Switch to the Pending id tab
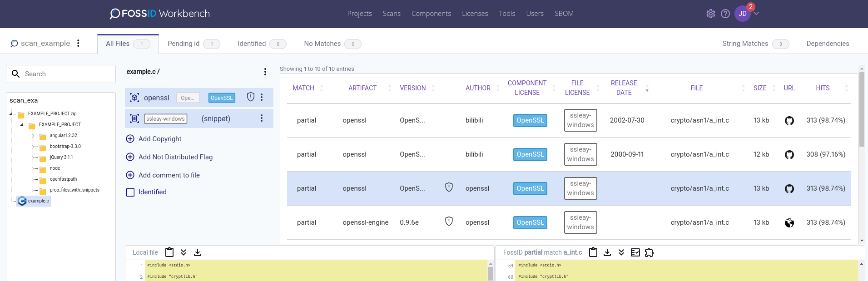The height and width of the screenshot is (281, 868). 193,44
